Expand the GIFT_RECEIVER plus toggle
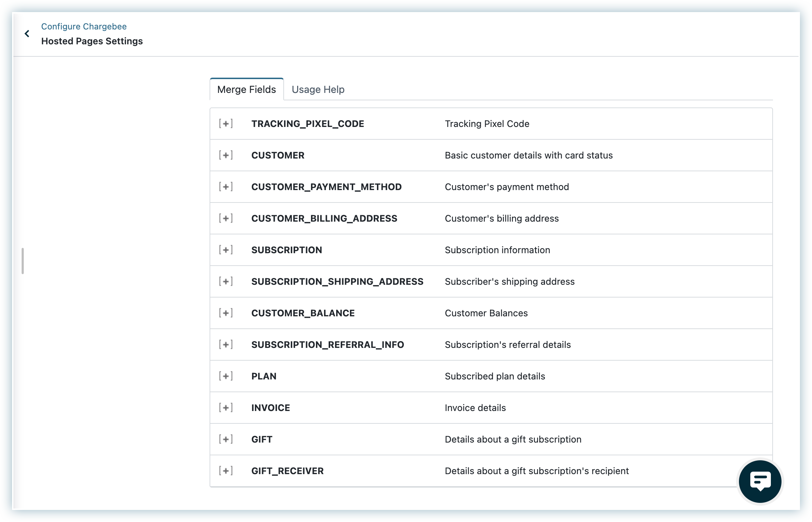The width and height of the screenshot is (812, 522). (226, 471)
